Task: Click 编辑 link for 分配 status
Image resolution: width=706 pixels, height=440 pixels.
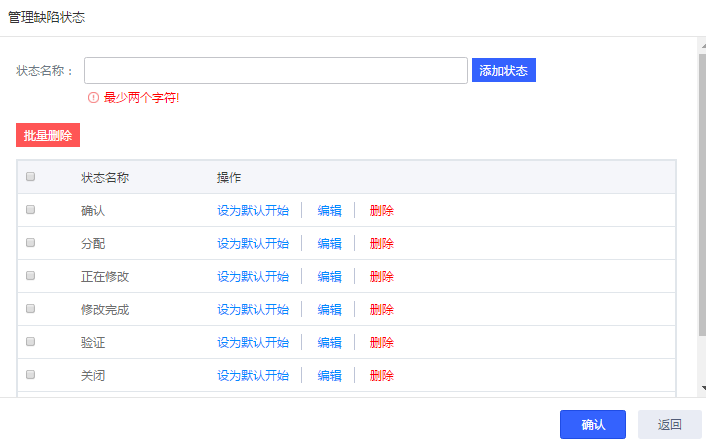Action: [x=329, y=243]
